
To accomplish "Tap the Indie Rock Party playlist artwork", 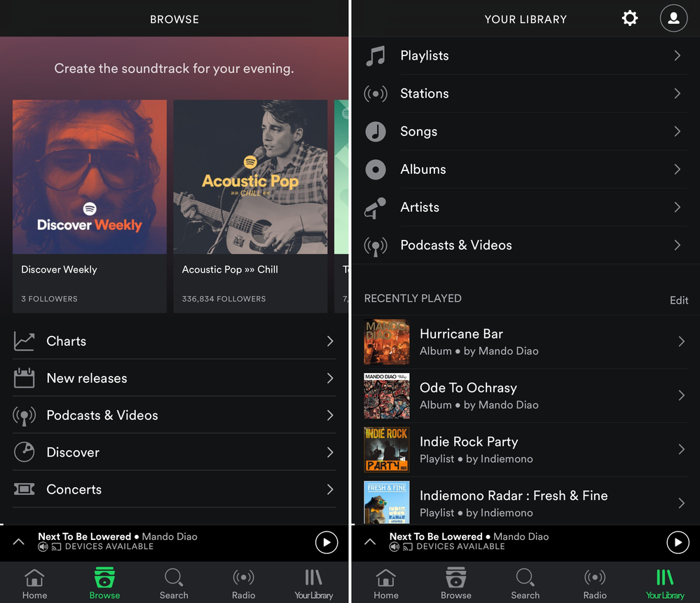I will click(x=387, y=449).
